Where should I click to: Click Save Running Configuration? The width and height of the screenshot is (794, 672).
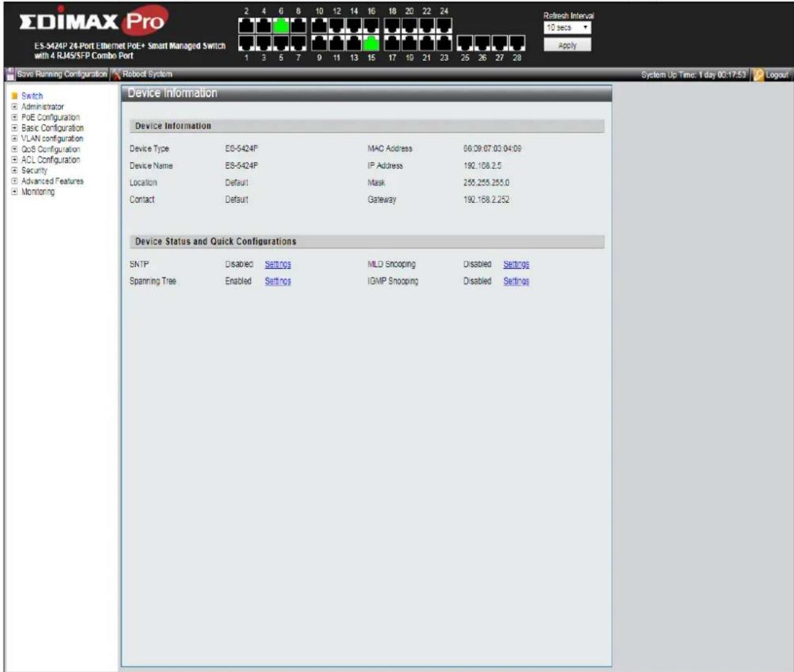[x=62, y=74]
